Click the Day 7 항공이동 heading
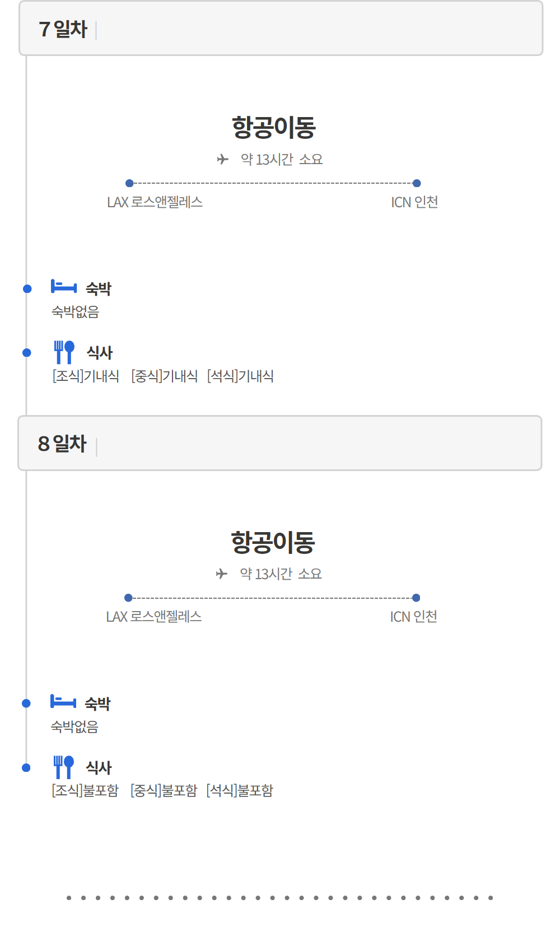 click(x=274, y=127)
